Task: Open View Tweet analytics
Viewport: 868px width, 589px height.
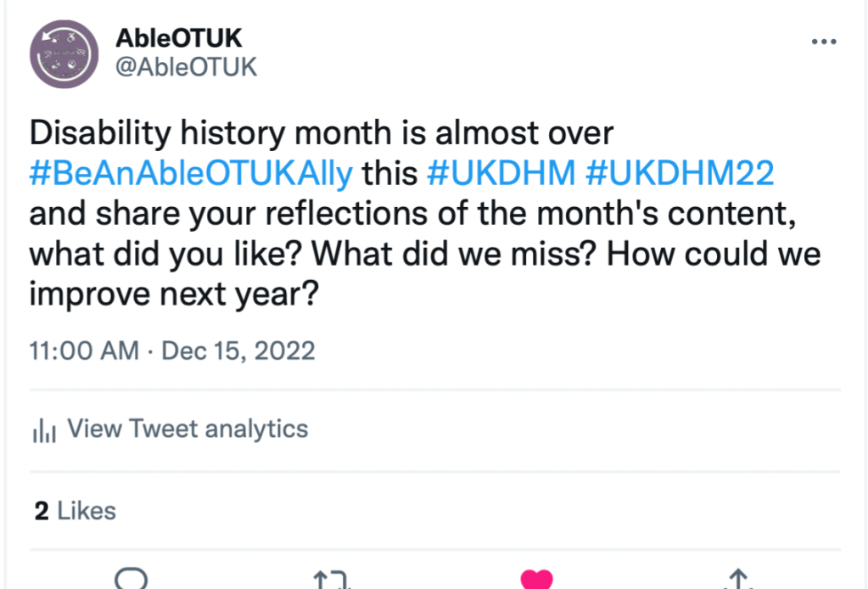Action: click(x=187, y=429)
